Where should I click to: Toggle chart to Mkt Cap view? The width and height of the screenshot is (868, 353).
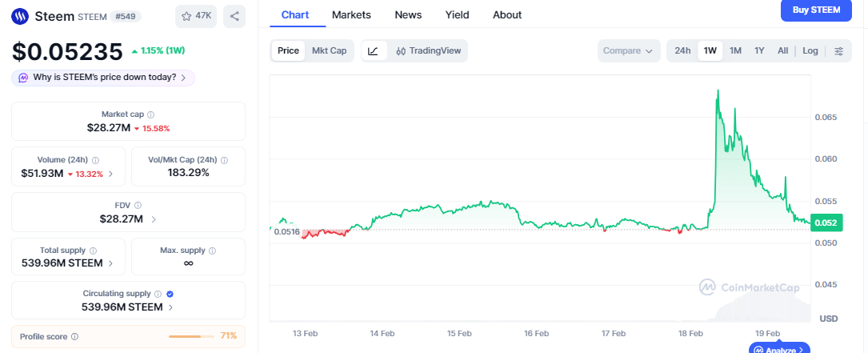329,51
